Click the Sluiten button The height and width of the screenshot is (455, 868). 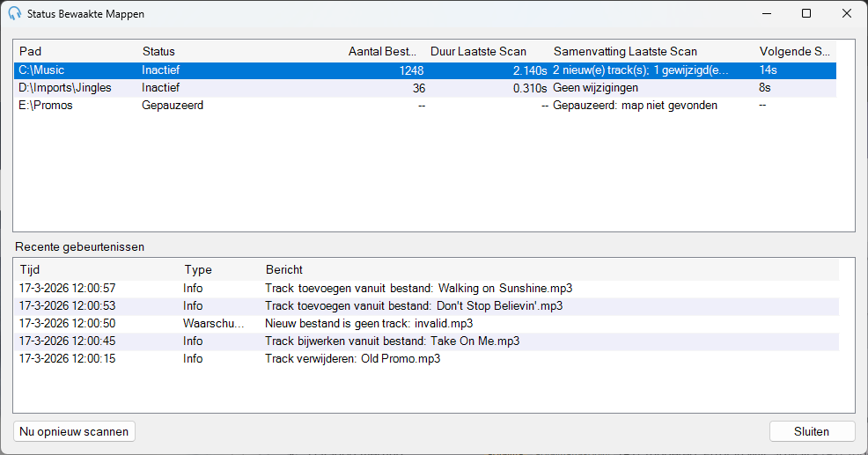point(812,432)
